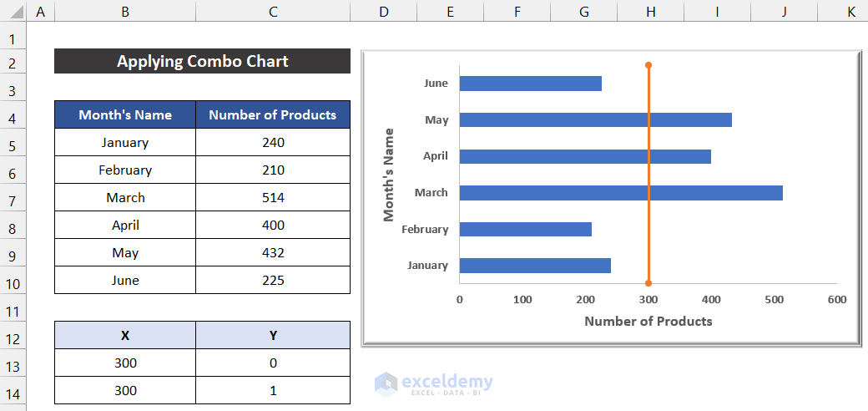Click the ExcelDemy watermark logo
868x411 pixels.
pos(386,383)
